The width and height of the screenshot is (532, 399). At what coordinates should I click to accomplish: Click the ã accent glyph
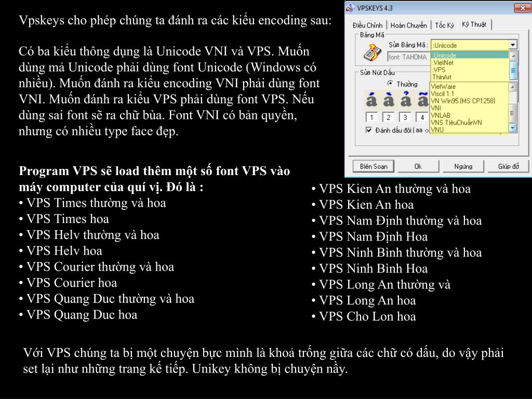(423, 100)
